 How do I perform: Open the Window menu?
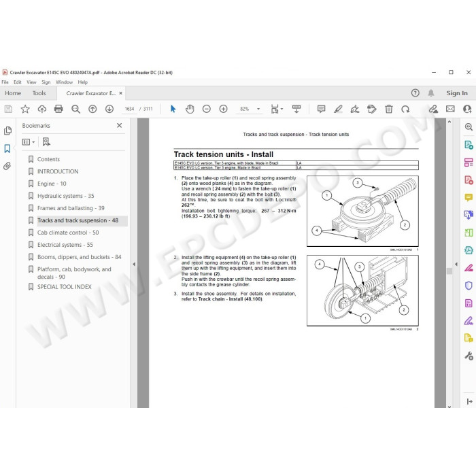(x=64, y=82)
